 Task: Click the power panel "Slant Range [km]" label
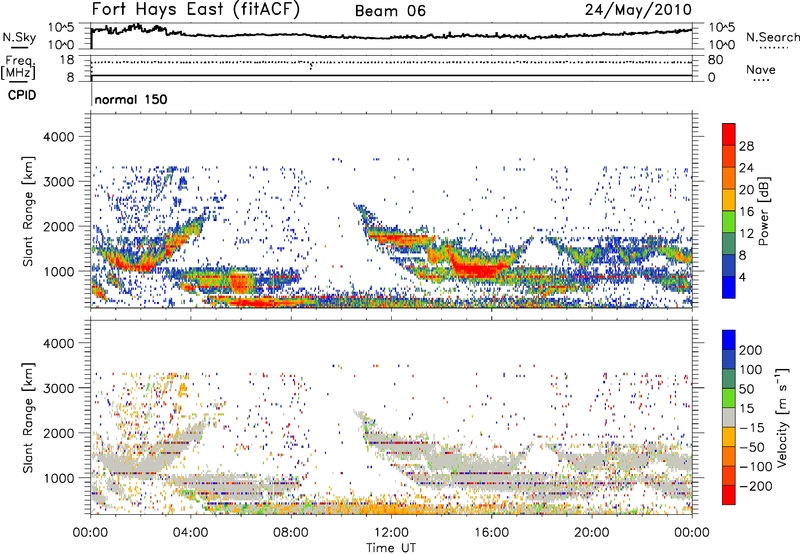click(28, 211)
